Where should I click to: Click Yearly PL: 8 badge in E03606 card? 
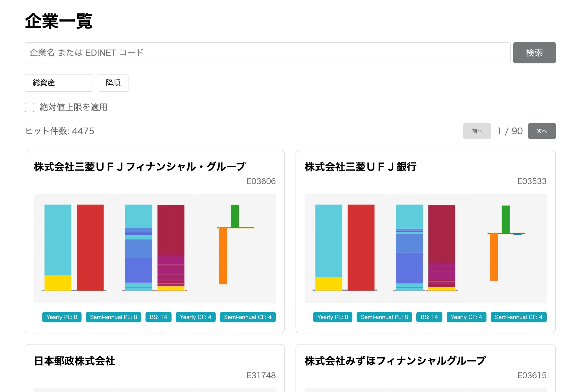(x=62, y=317)
